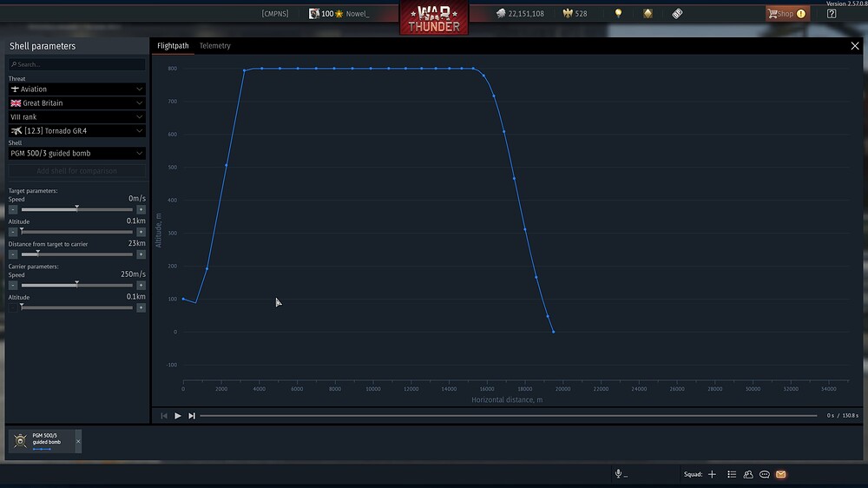Open the PGM 500/3 shell dropdown
Image resolution: width=868 pixels, height=488 pixels.
pos(77,154)
